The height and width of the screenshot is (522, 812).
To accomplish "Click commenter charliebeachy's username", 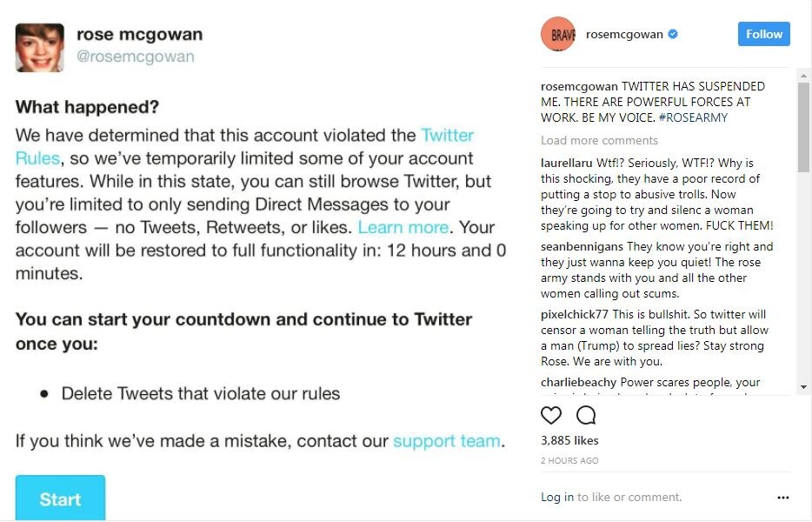I will pyautogui.click(x=578, y=382).
